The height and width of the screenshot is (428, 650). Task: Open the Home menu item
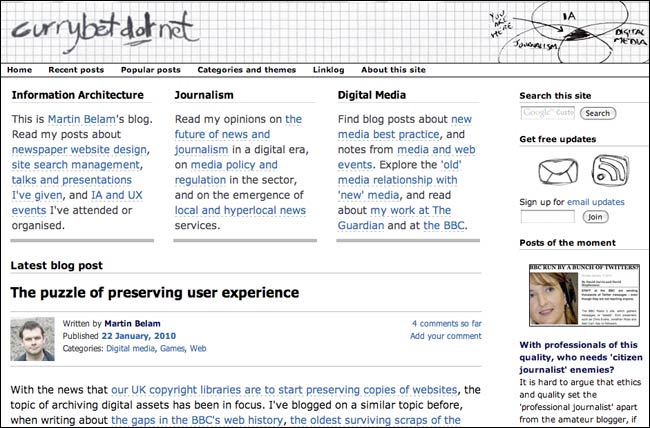(x=19, y=70)
